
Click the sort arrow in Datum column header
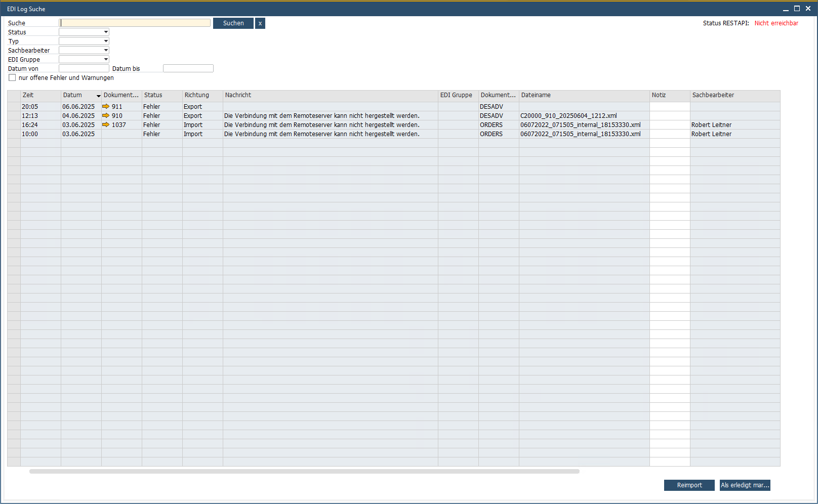[98, 96]
